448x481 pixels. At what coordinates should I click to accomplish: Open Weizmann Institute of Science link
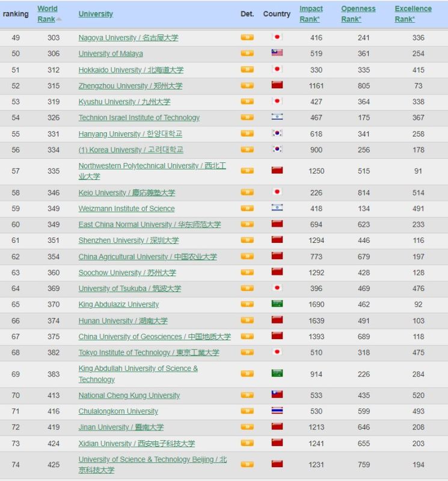pyautogui.click(x=127, y=209)
